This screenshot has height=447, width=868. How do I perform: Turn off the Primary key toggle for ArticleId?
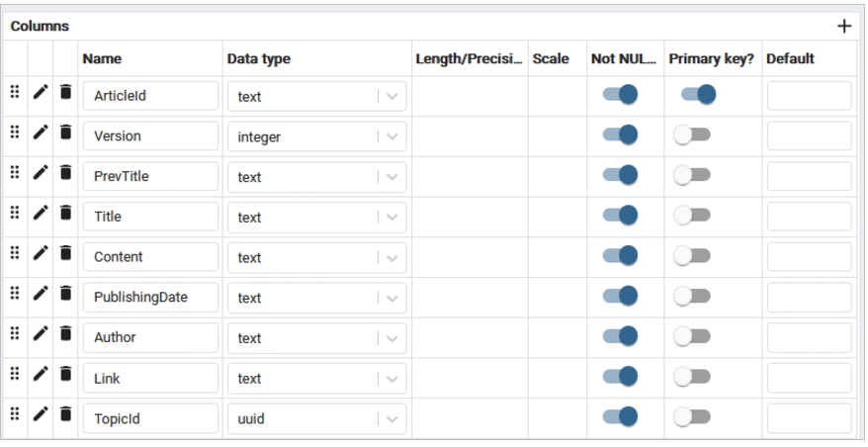click(698, 95)
